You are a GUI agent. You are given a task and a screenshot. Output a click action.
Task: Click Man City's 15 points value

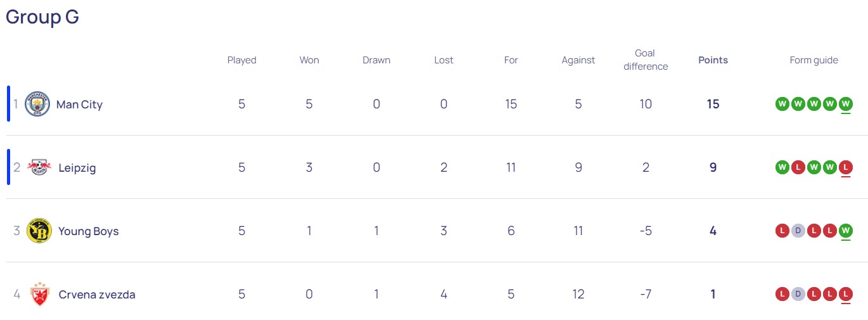(713, 104)
